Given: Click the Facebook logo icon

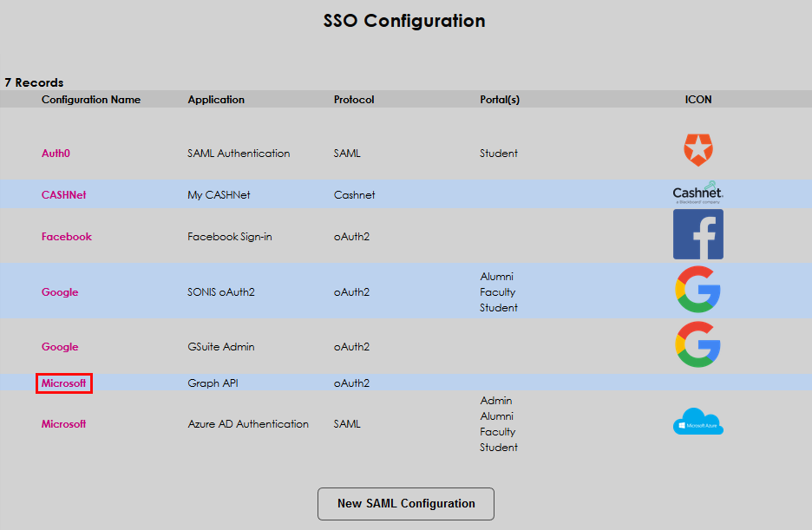Looking at the screenshot, I should [697, 234].
